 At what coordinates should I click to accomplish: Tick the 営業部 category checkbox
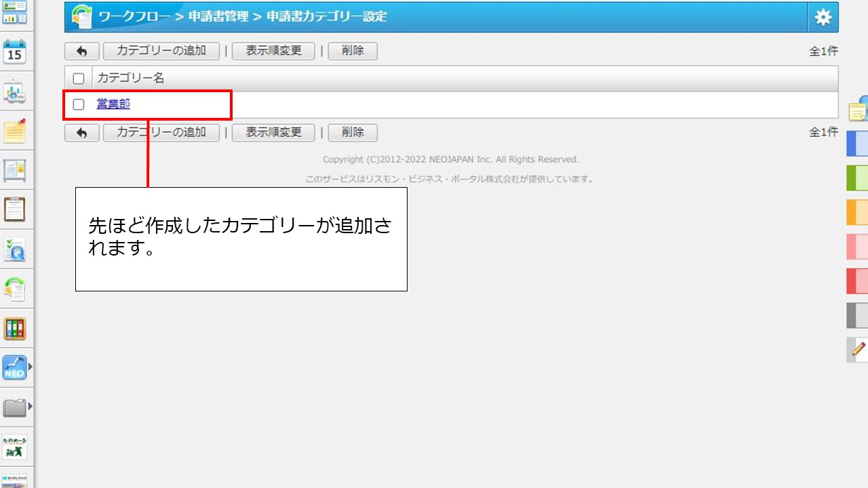[x=79, y=104]
